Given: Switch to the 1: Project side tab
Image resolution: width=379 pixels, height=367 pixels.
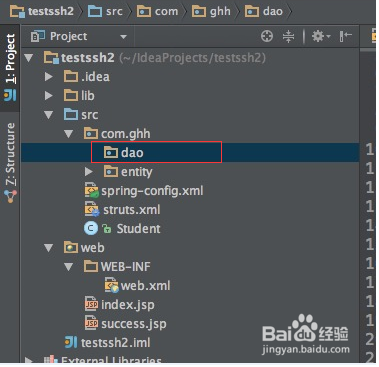Looking at the screenshot, I should point(10,68).
